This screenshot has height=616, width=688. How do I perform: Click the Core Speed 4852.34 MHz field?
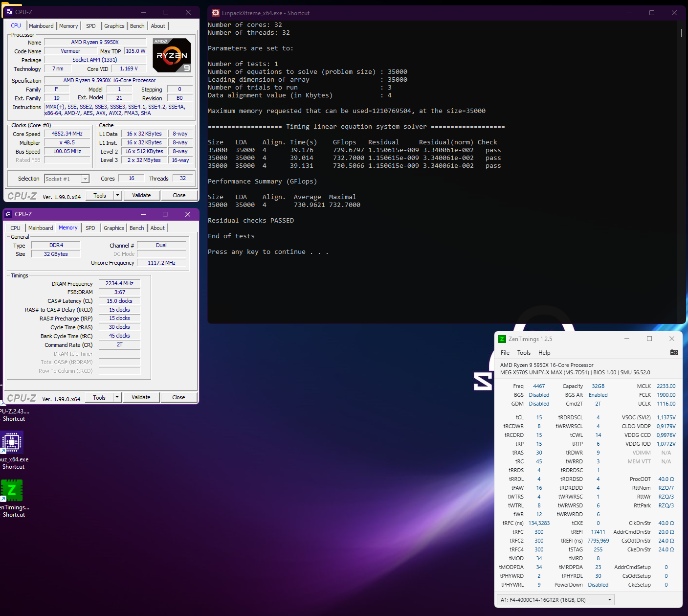[67, 134]
